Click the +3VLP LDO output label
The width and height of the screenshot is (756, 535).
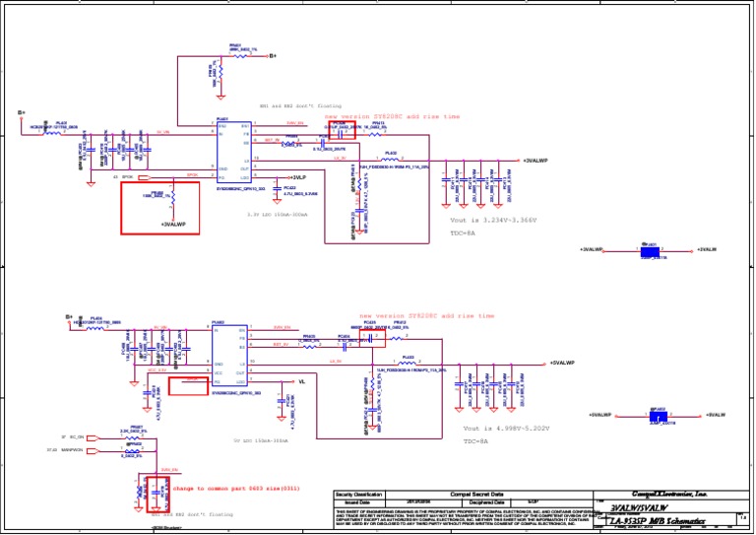tap(291, 177)
